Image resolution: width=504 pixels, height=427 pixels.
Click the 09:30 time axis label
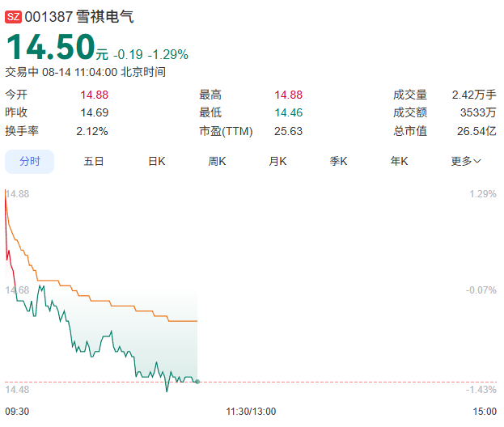tap(17, 412)
